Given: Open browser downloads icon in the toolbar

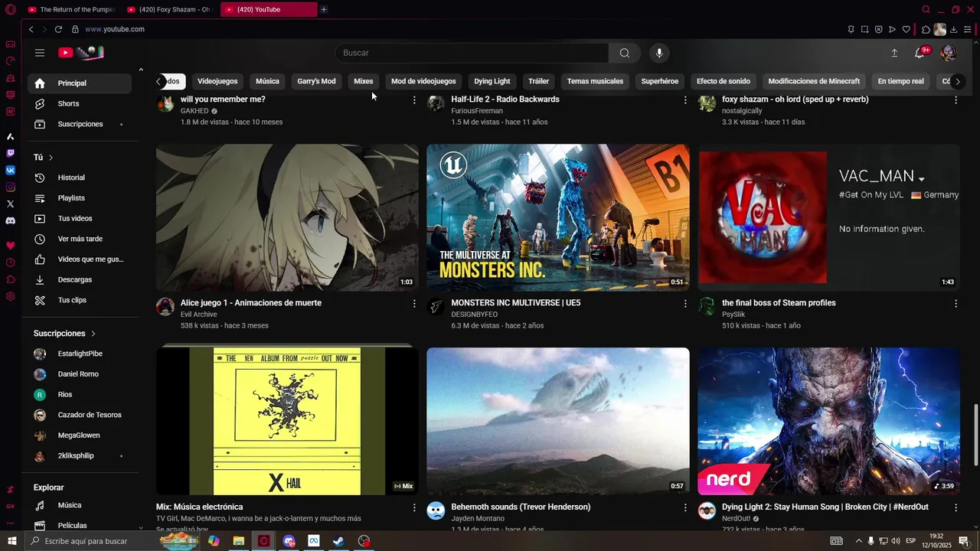Looking at the screenshot, I should pos(953,29).
